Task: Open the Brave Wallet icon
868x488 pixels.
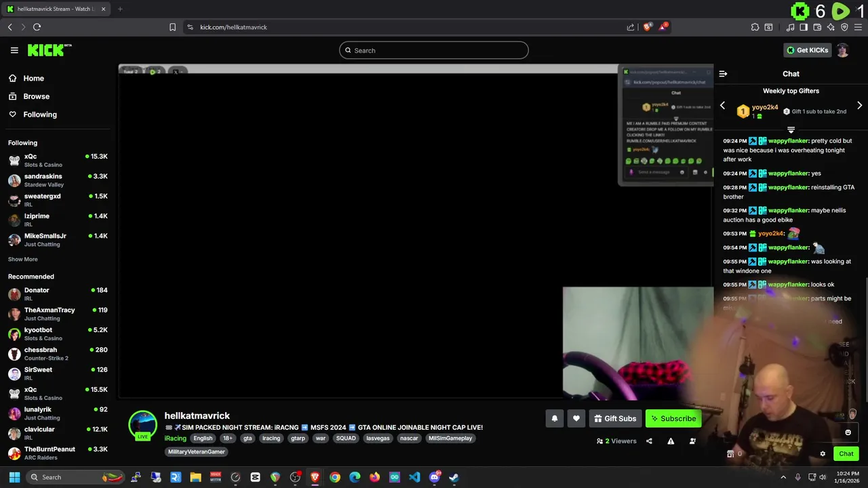Action: 817,27
